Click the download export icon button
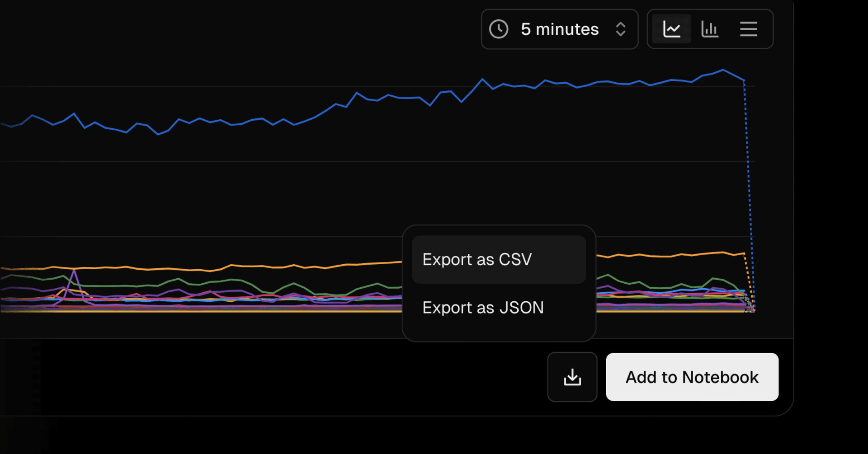 [x=572, y=377]
